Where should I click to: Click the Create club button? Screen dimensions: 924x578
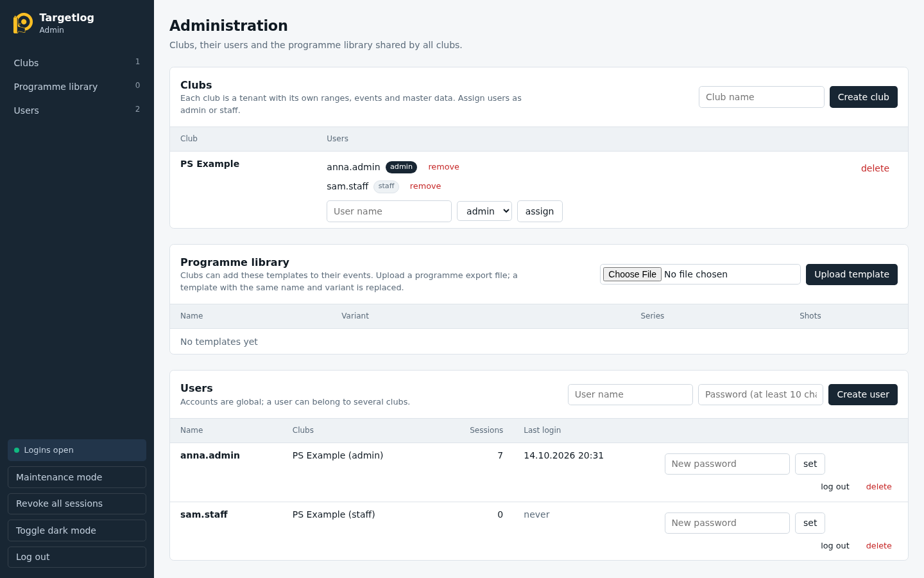pyautogui.click(x=864, y=97)
